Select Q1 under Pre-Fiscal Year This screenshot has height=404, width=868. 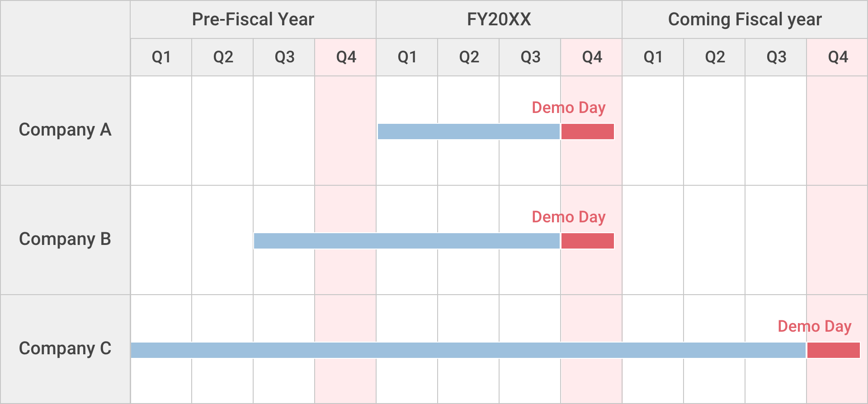pos(161,57)
